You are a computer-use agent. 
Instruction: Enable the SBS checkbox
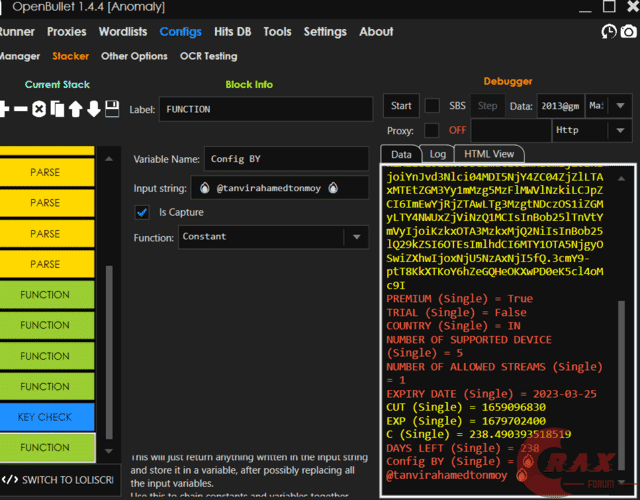click(x=432, y=106)
